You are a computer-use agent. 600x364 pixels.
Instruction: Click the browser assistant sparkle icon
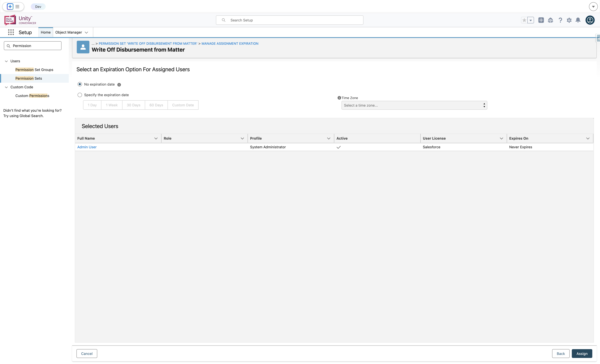pos(10,7)
